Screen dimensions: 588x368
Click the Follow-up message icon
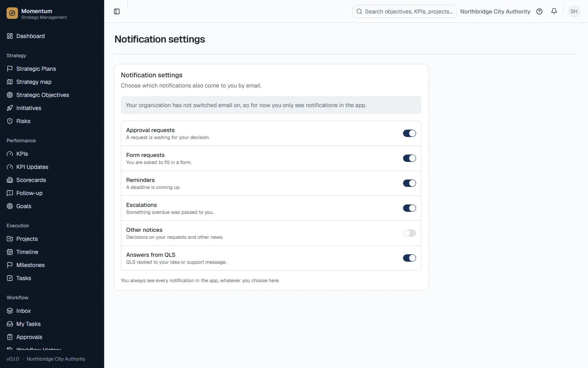pyautogui.click(x=10, y=193)
